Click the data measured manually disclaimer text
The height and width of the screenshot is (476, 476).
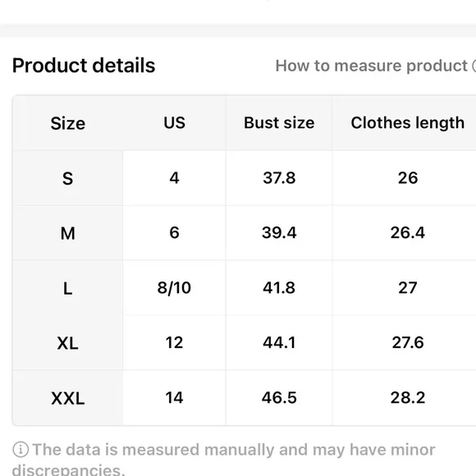coord(224,459)
